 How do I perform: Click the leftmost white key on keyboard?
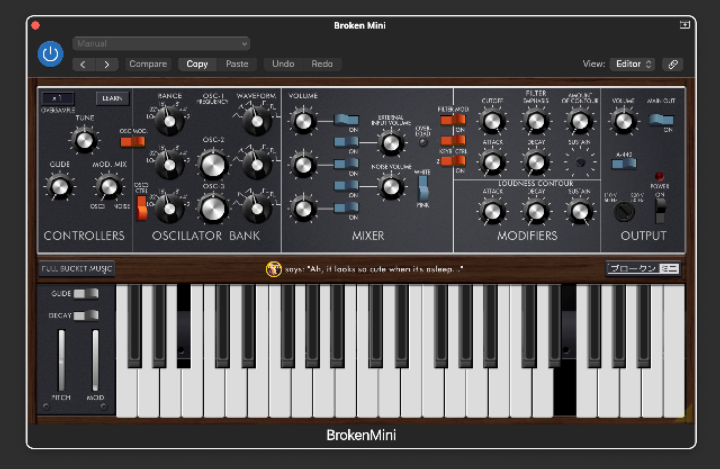(x=126, y=393)
